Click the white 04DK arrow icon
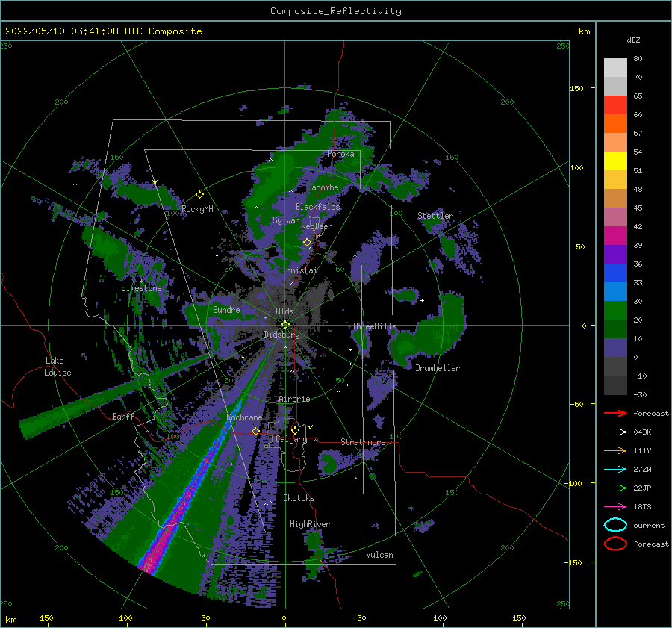 tap(615, 432)
